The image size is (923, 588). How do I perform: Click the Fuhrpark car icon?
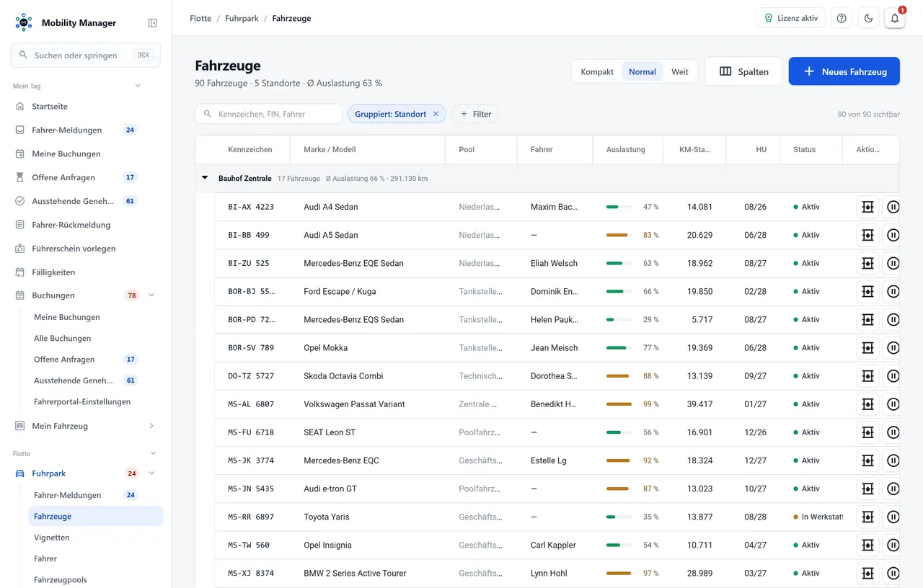coord(20,473)
